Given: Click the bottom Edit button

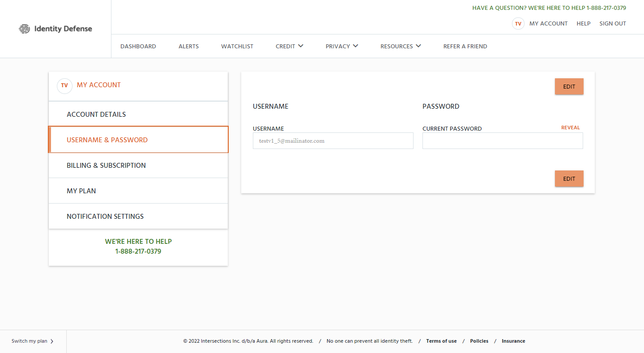Looking at the screenshot, I should click(x=569, y=179).
